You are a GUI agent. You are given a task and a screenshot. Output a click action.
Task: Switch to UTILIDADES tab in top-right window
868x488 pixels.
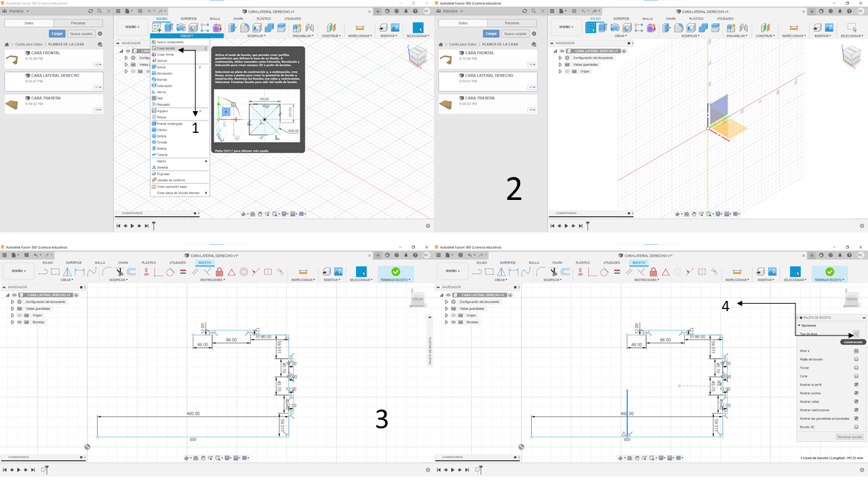tap(726, 18)
